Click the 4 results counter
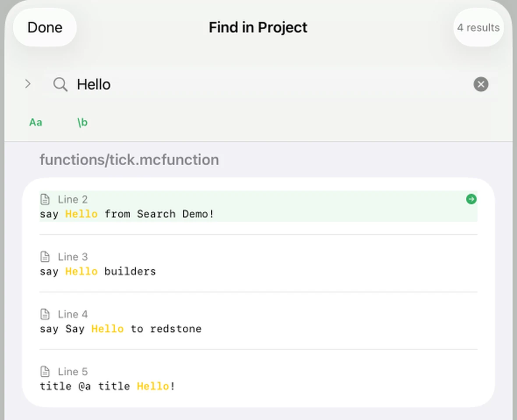Screen dimensions: 517x420 pos(478,27)
